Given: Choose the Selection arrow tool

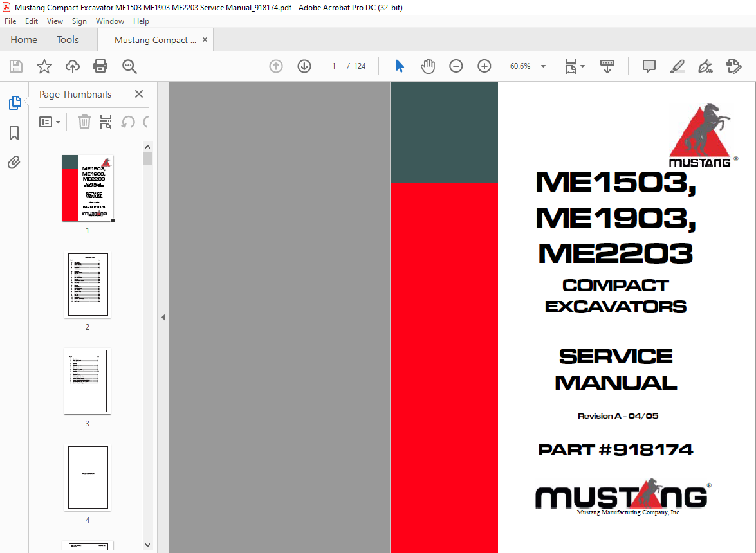Looking at the screenshot, I should [400, 66].
